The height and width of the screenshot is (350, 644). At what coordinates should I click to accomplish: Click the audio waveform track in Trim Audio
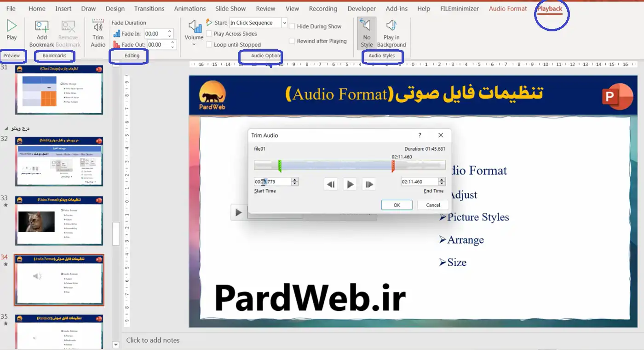[x=350, y=165]
